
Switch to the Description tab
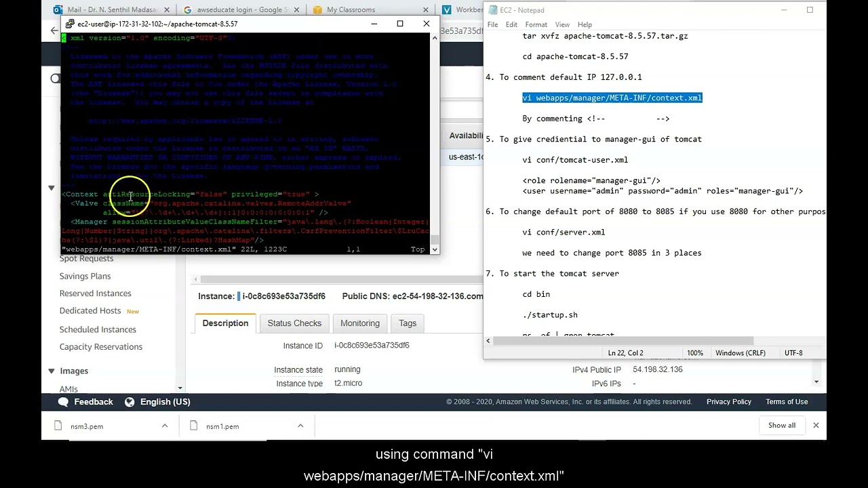point(225,323)
